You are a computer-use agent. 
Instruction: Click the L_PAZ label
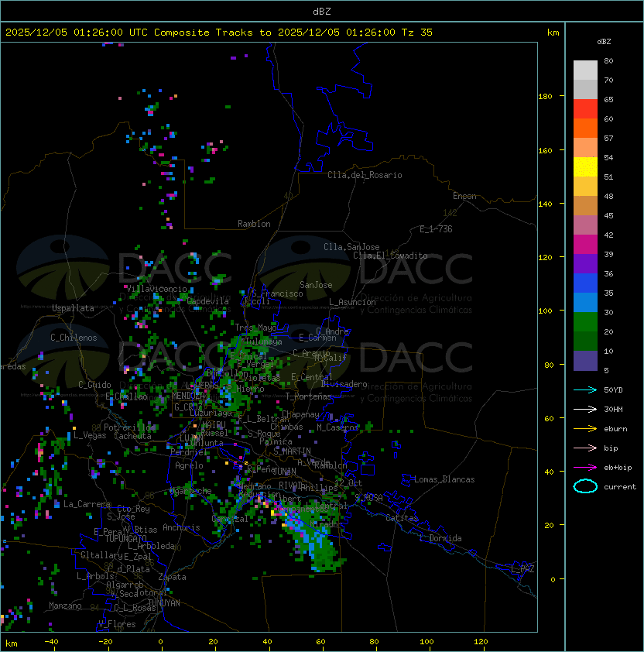pyautogui.click(x=522, y=569)
